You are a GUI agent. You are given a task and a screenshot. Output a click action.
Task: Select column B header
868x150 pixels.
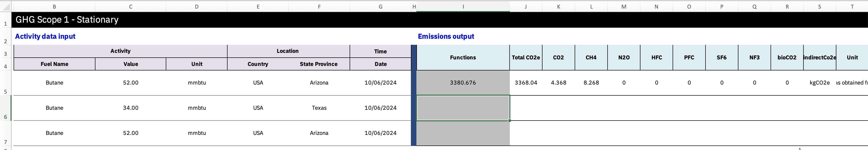pos(54,7)
